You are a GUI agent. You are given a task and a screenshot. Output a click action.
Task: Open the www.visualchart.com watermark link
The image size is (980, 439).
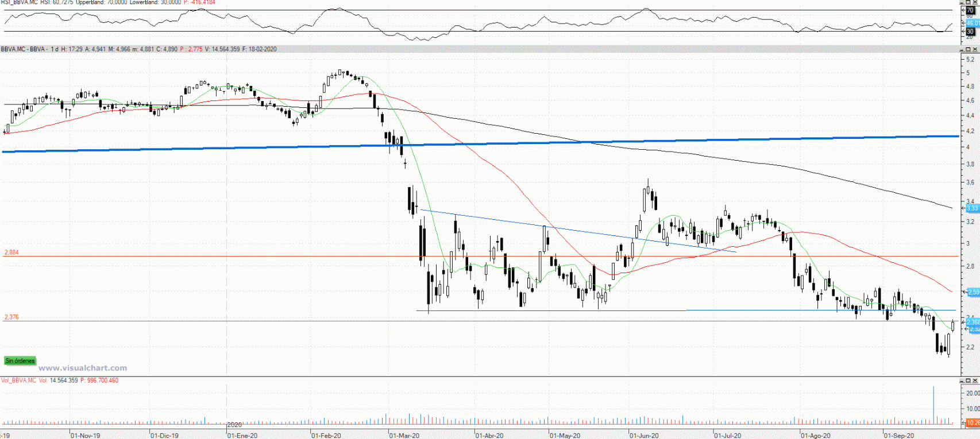pos(83,368)
